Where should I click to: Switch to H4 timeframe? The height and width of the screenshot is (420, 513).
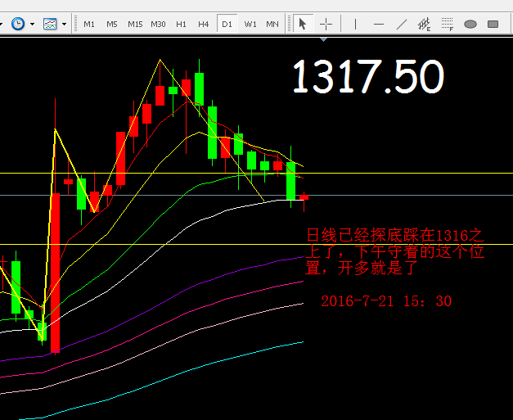coord(204,25)
